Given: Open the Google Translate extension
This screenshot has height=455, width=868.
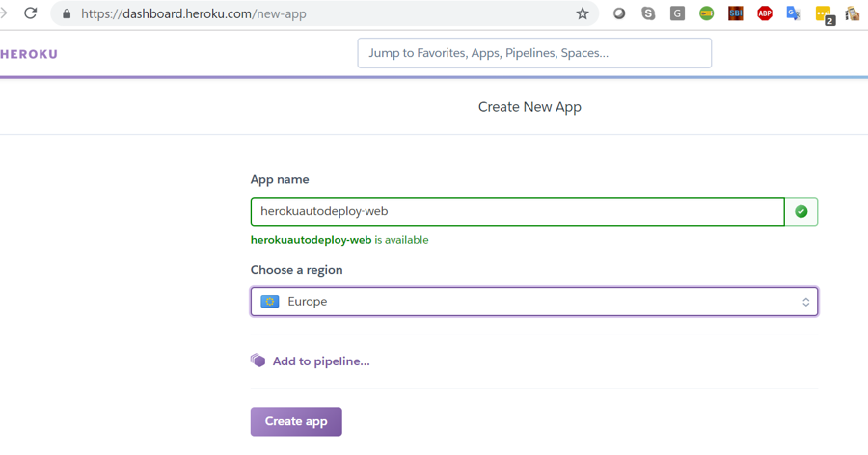Looking at the screenshot, I should 794,13.
